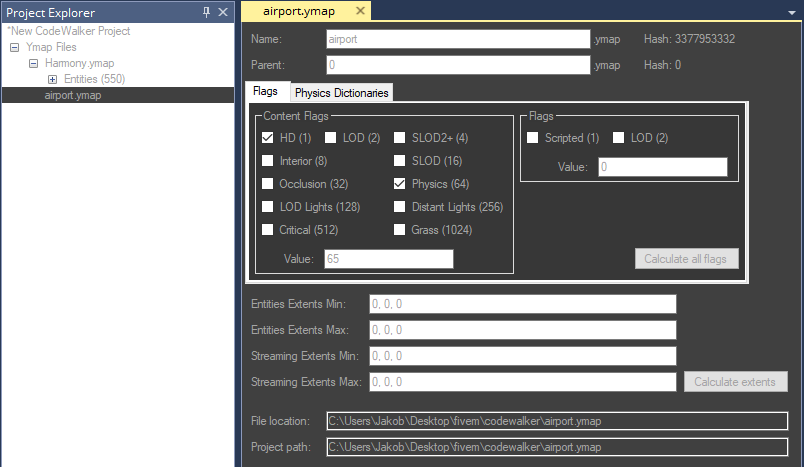Pin the Project Explorer panel

[x=207, y=12]
